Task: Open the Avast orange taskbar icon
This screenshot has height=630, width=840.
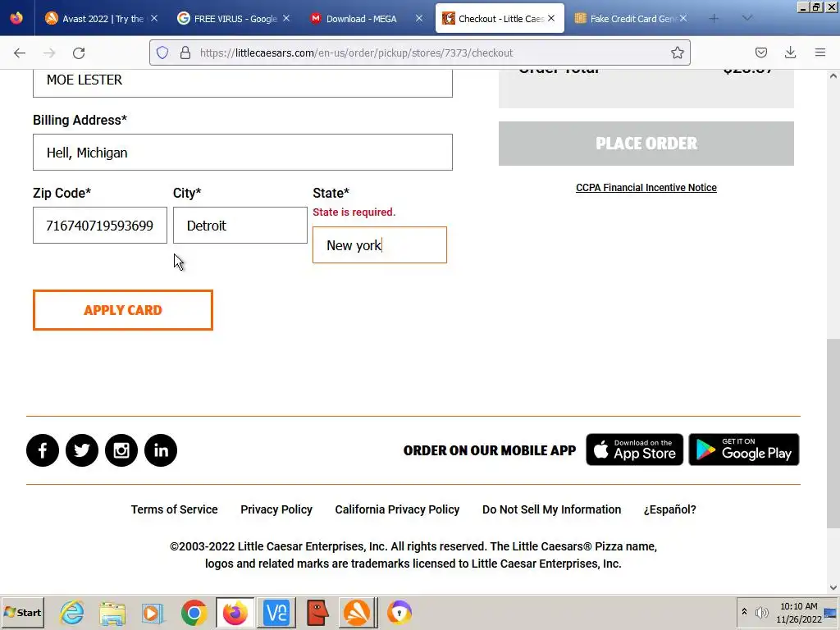Action: (358, 612)
